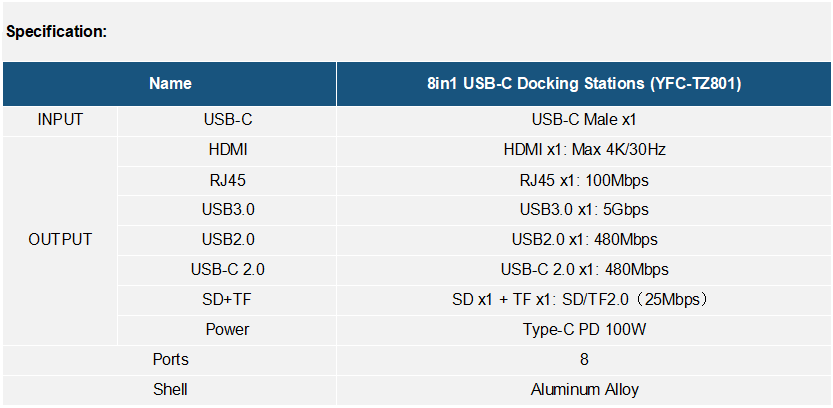
Task: Select RJ45 x1: 100Mbps value
Action: tap(584, 181)
